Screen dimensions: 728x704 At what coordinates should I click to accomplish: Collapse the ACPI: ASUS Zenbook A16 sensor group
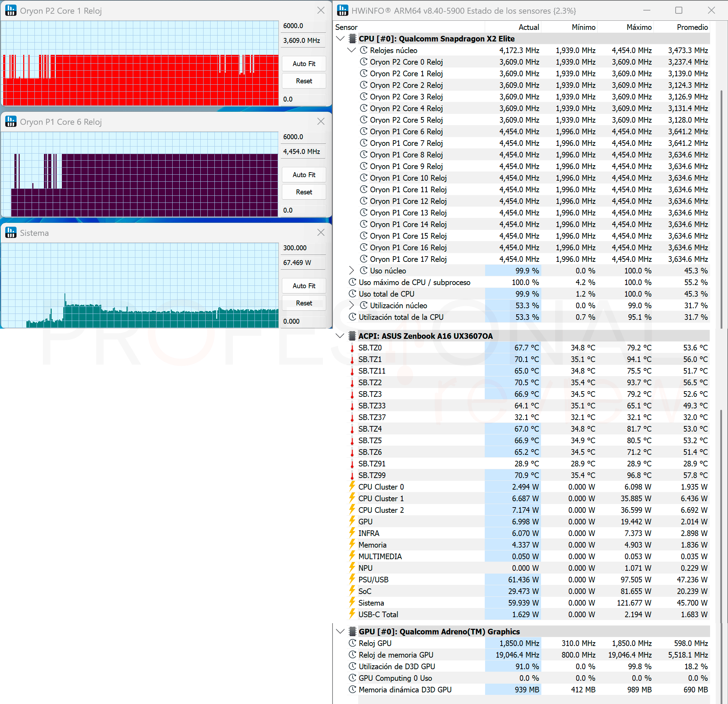pos(340,336)
